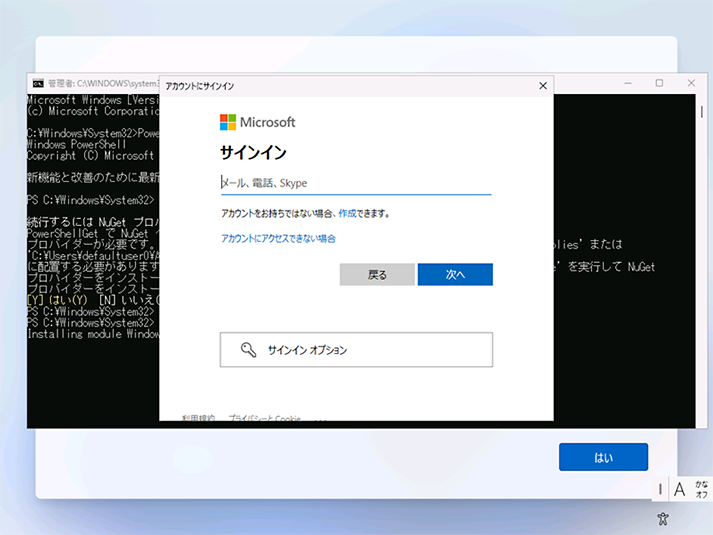Screen dimensions: 713x535
Task: Open the 作成 account creation link
Action: [x=347, y=214]
